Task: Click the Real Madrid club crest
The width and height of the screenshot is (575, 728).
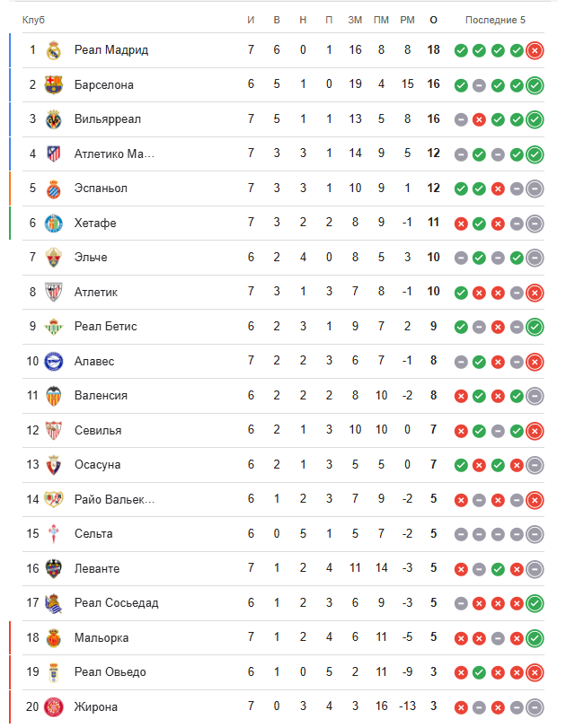Action: [54, 50]
